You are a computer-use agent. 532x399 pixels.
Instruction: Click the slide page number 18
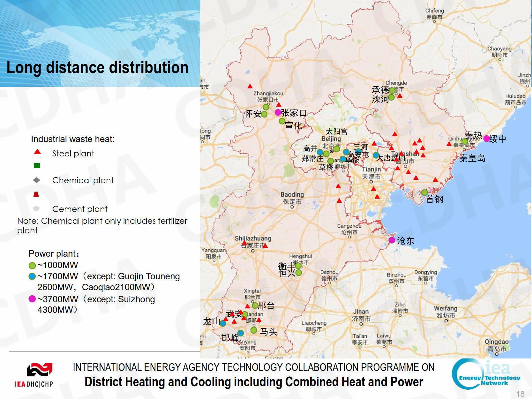(520, 394)
